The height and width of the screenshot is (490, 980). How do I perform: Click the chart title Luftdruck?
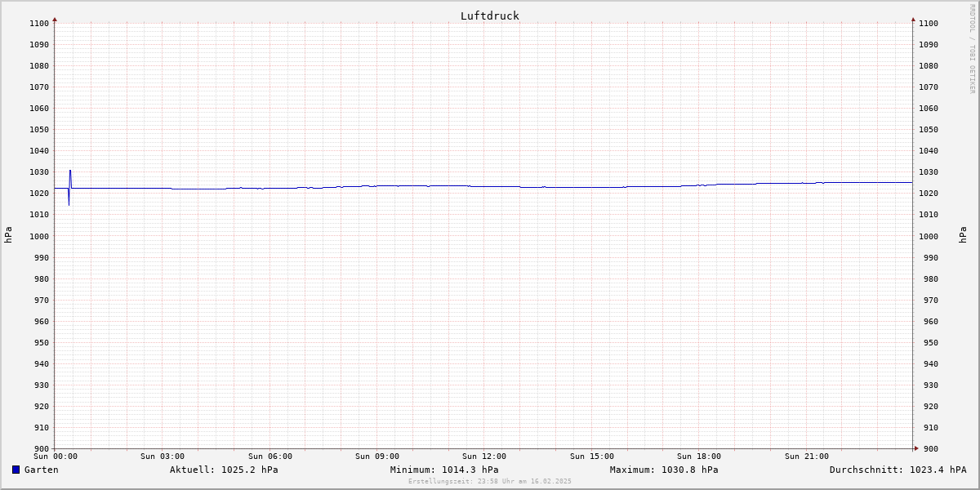[x=489, y=16]
